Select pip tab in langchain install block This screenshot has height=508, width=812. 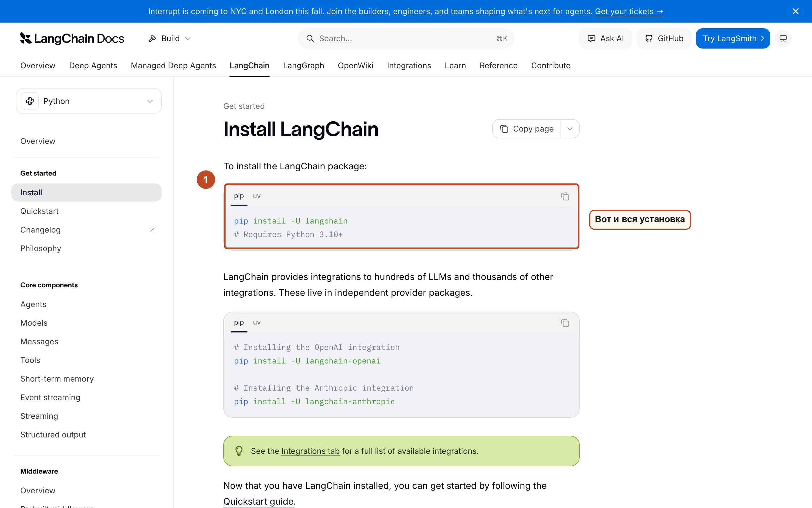click(239, 196)
